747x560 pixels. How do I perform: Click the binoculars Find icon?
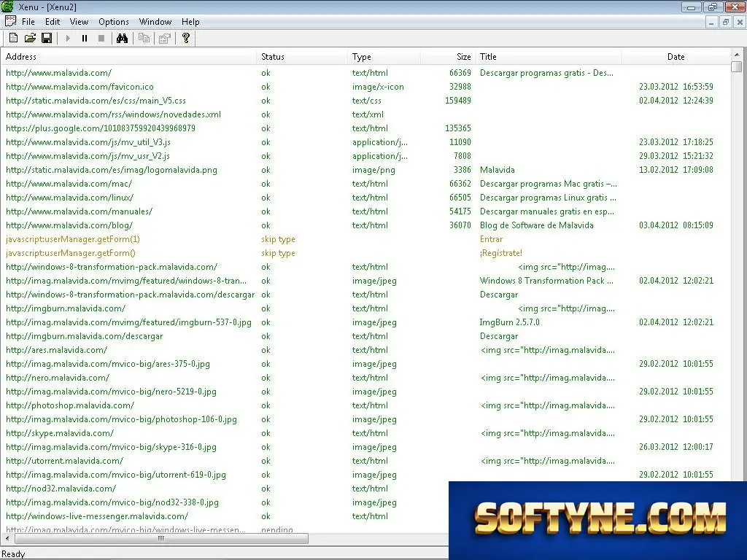click(x=122, y=38)
